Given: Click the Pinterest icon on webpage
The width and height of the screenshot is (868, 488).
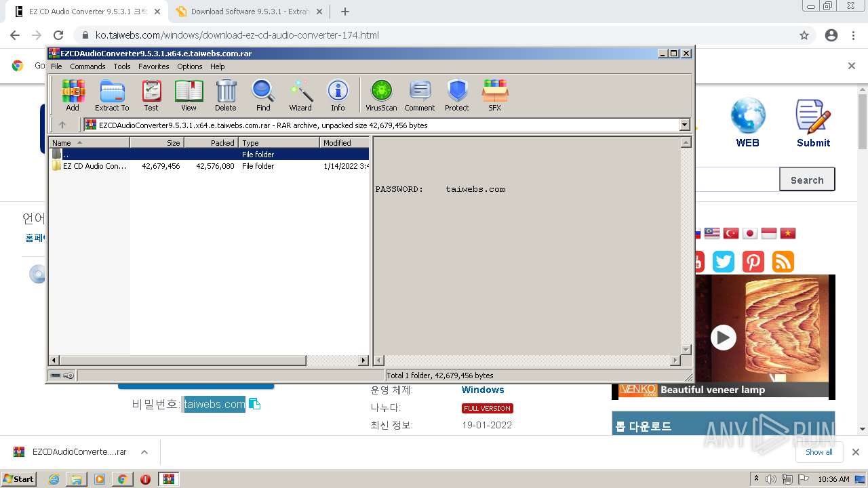Looking at the screenshot, I should click(753, 262).
